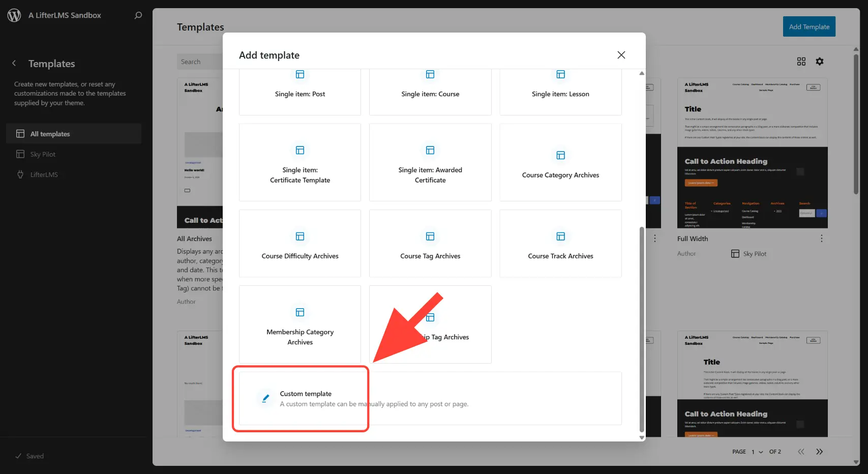
Task: Select Sky Pilot in the sidebar
Action: point(43,154)
